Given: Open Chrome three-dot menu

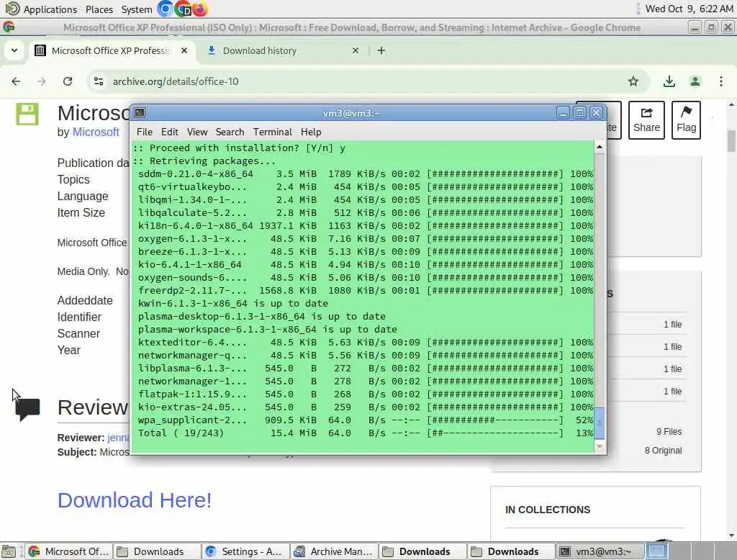Looking at the screenshot, I should click(x=721, y=81).
